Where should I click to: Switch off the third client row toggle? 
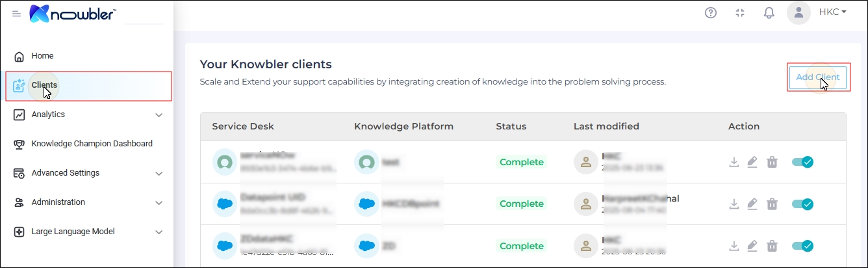802,246
